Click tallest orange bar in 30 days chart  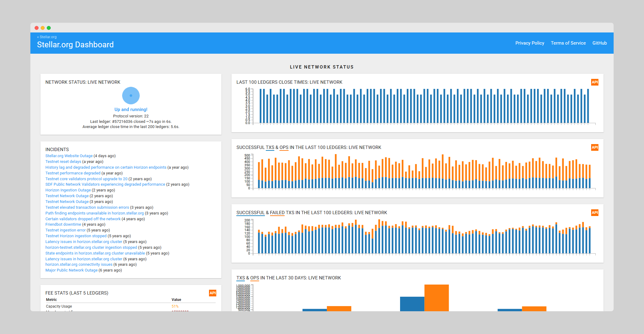[x=436, y=297]
